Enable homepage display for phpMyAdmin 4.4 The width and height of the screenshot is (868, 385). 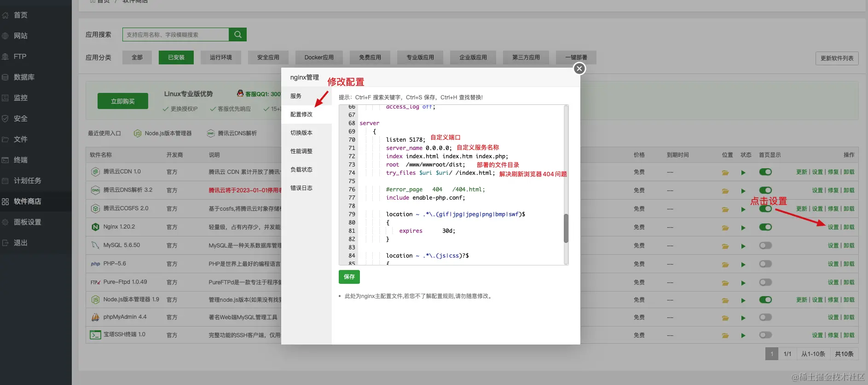[765, 317]
